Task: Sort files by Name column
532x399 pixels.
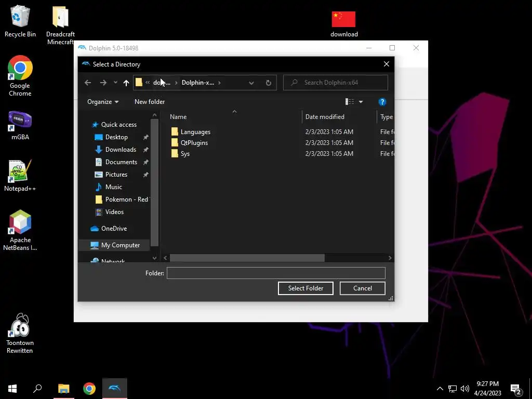Action: click(x=178, y=117)
